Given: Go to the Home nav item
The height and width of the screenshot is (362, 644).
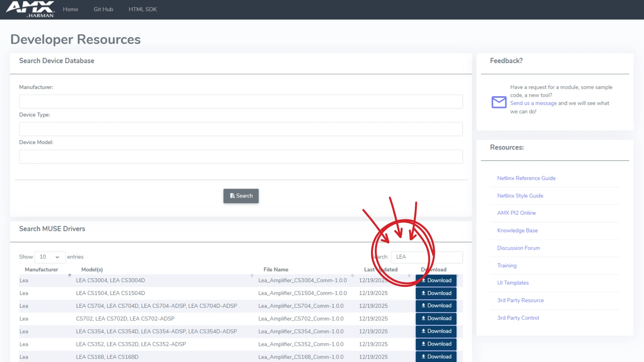Looking at the screenshot, I should [x=70, y=9].
